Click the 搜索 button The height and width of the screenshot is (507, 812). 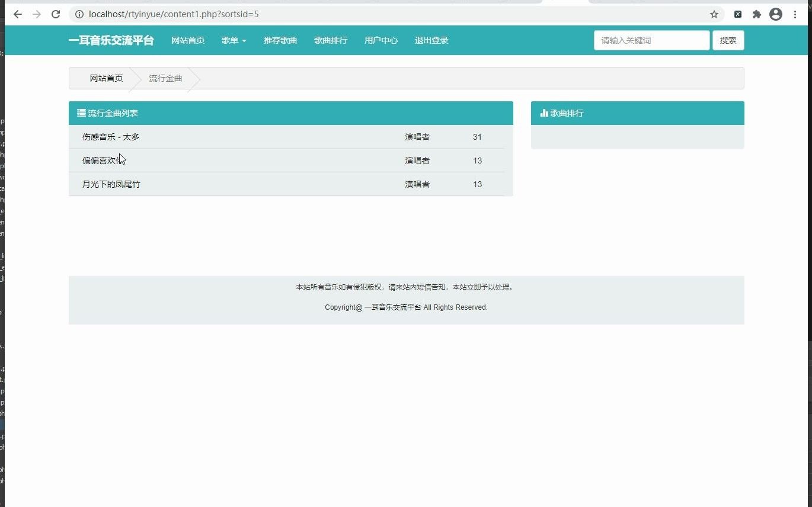[728, 40]
